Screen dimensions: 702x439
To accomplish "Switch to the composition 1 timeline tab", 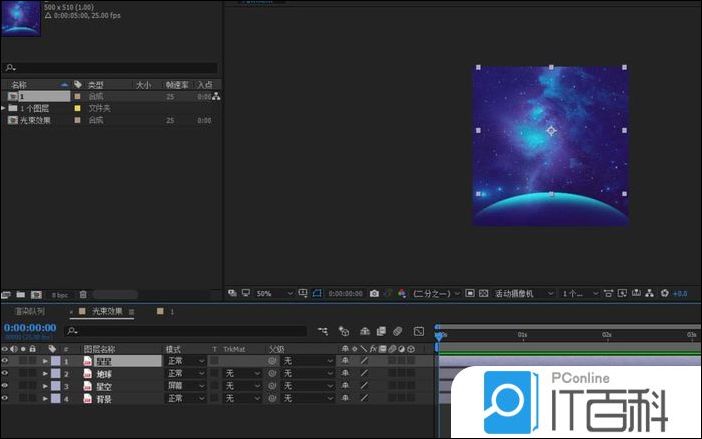I will (x=171, y=312).
